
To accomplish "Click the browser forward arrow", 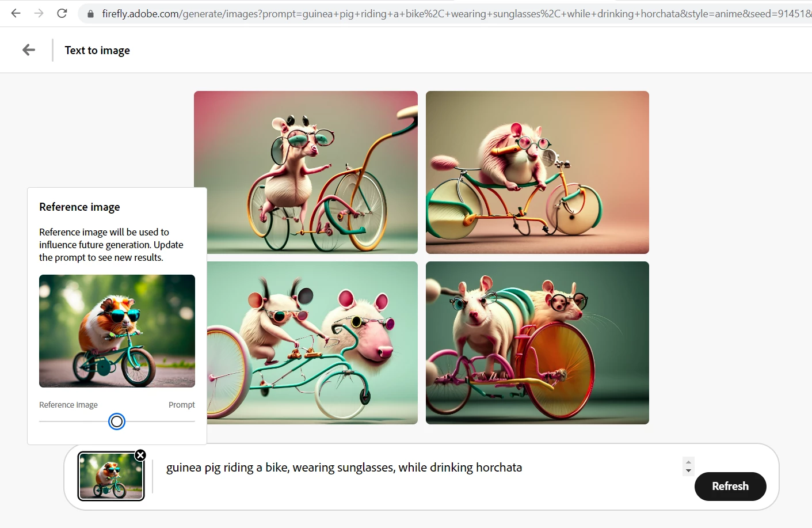I will click(x=39, y=13).
